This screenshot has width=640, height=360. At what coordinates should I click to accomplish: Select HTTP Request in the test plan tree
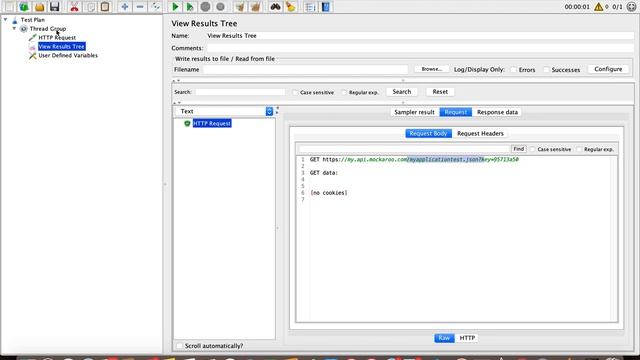pos(57,38)
